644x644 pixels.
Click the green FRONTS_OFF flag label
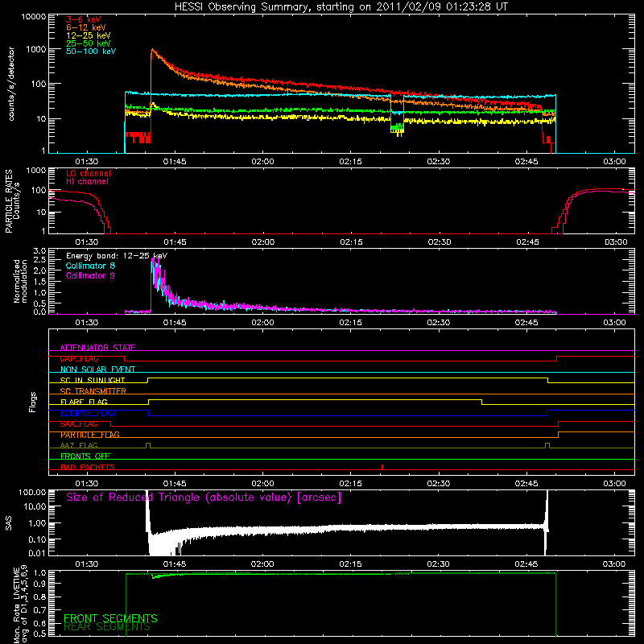click(85, 456)
